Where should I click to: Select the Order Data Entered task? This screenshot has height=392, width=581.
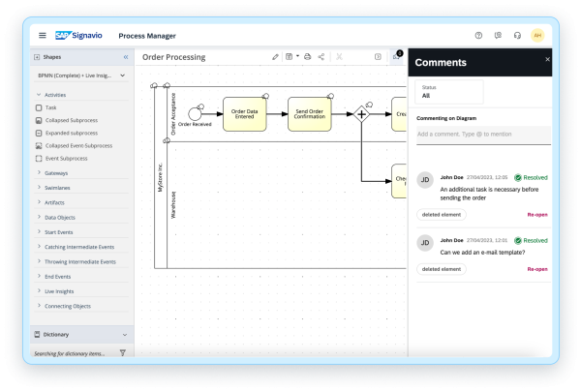coord(245,114)
